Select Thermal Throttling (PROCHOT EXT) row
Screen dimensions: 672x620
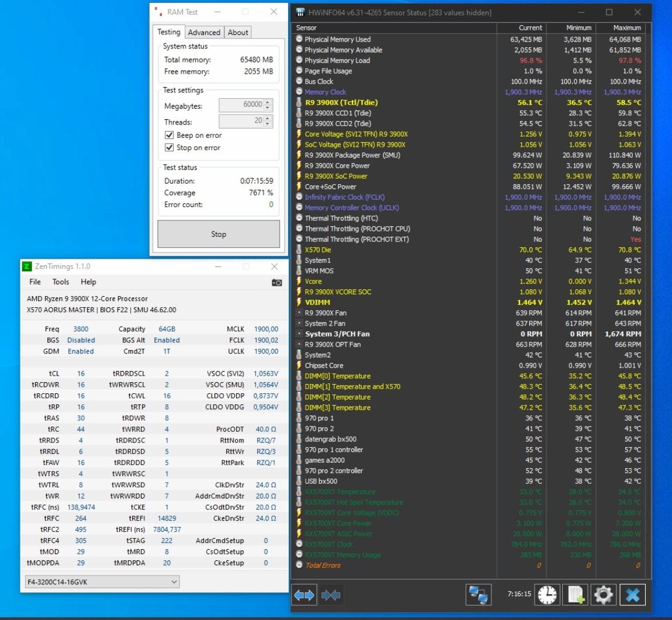pyautogui.click(x=469, y=239)
